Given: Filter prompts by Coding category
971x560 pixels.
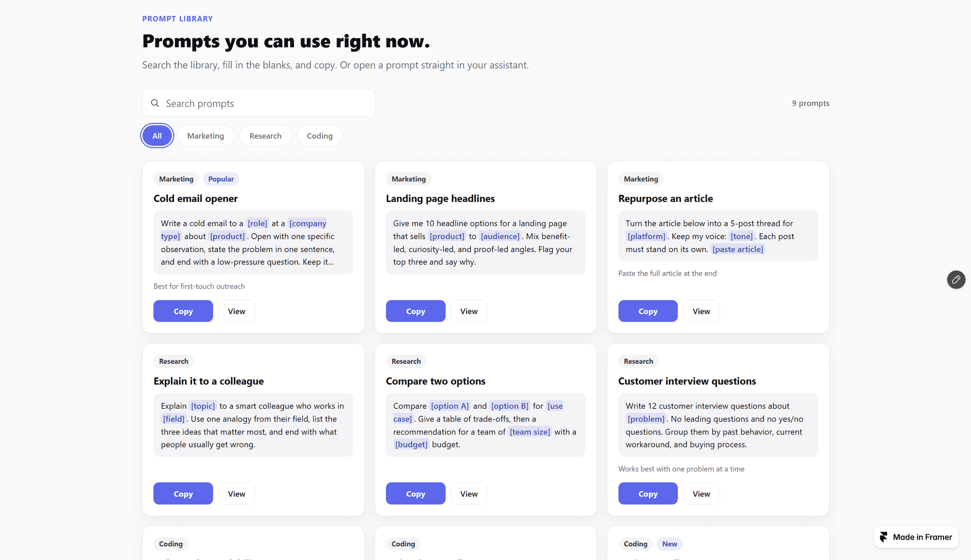Looking at the screenshot, I should coord(320,135).
